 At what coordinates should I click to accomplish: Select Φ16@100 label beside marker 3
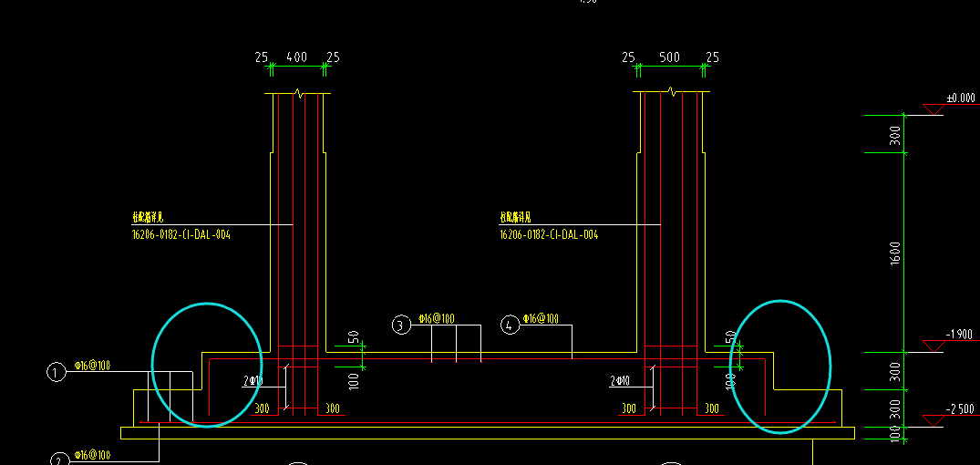pyautogui.click(x=437, y=319)
